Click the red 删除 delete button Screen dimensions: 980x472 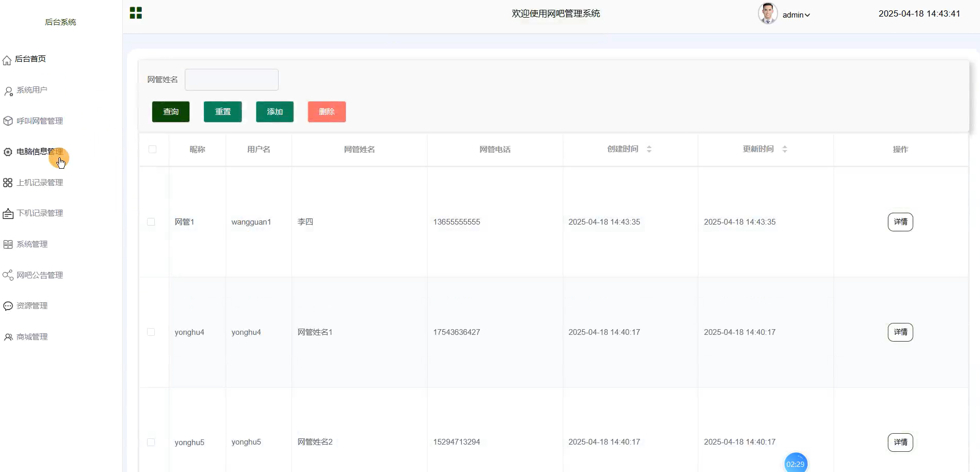click(327, 112)
